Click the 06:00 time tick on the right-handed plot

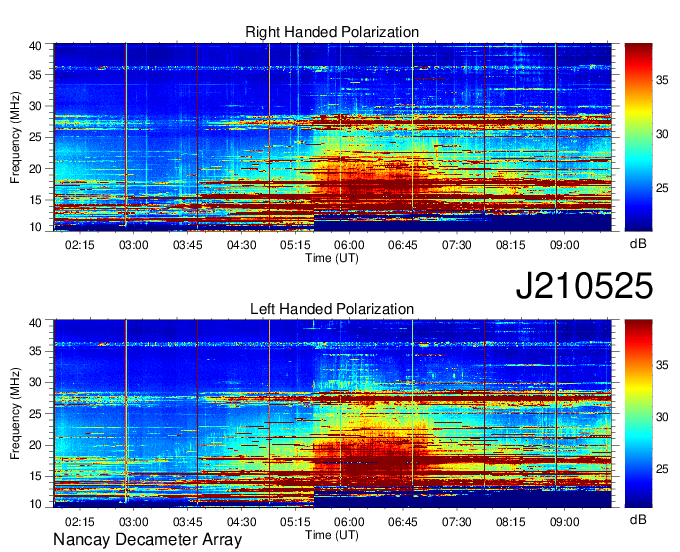(x=349, y=245)
